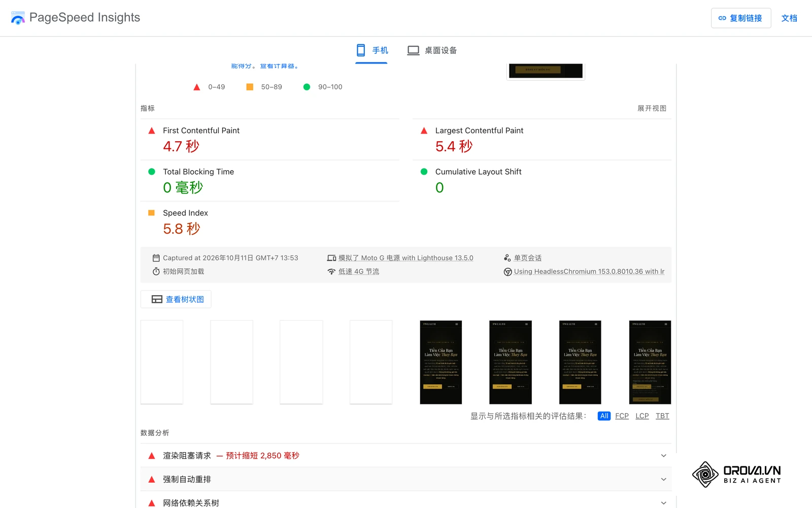Select the 5.4 秒 LCP value
The image size is (812, 508).
(454, 146)
